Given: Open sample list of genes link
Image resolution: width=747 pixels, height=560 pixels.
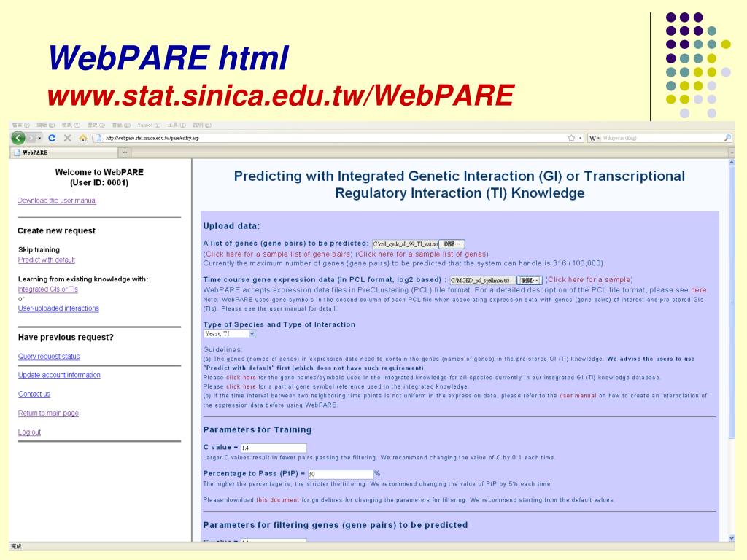Looking at the screenshot, I should tap(422, 254).
